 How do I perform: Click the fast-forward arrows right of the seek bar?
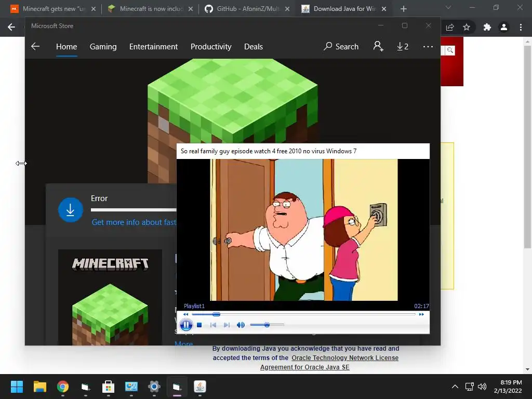click(x=421, y=314)
